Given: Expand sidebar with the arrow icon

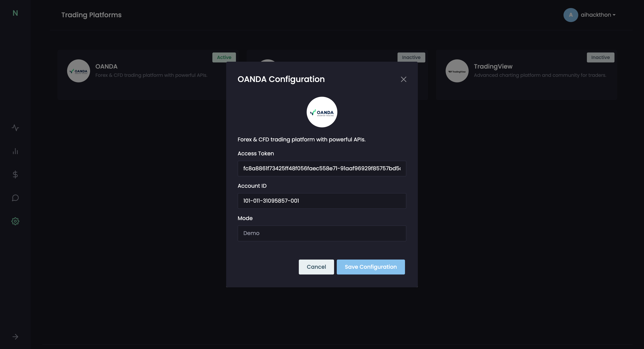Looking at the screenshot, I should click(x=15, y=337).
